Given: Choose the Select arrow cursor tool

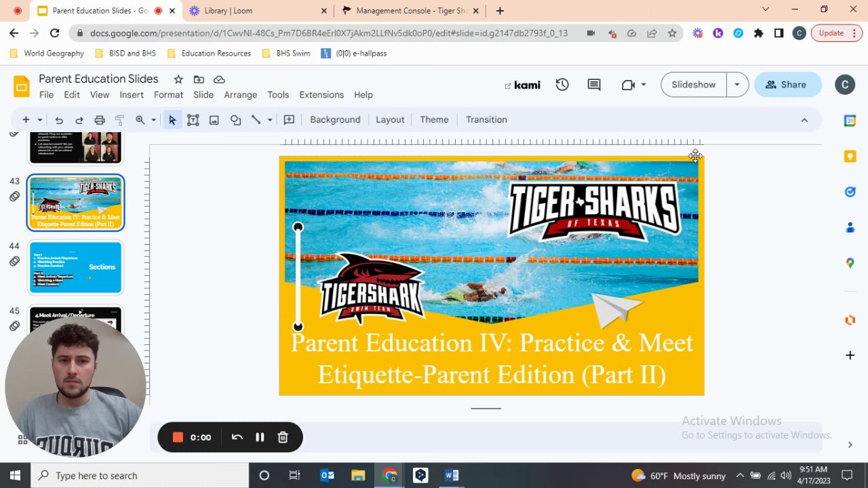Looking at the screenshot, I should (x=172, y=120).
